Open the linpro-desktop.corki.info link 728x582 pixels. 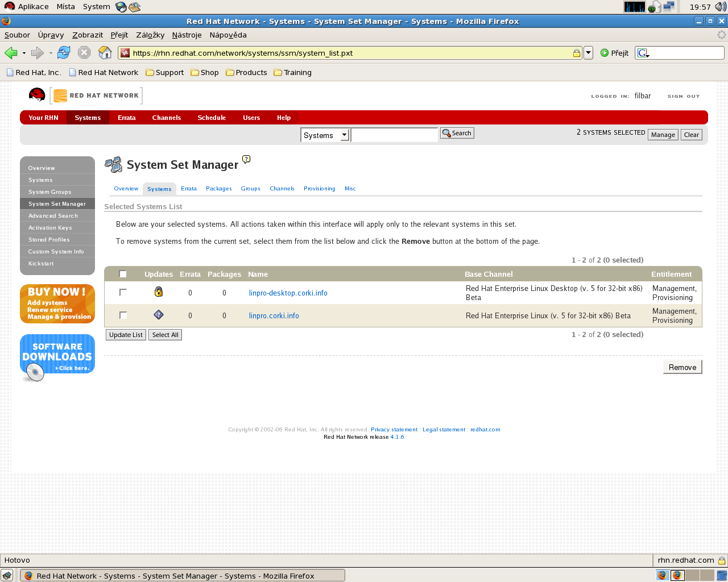tap(288, 293)
